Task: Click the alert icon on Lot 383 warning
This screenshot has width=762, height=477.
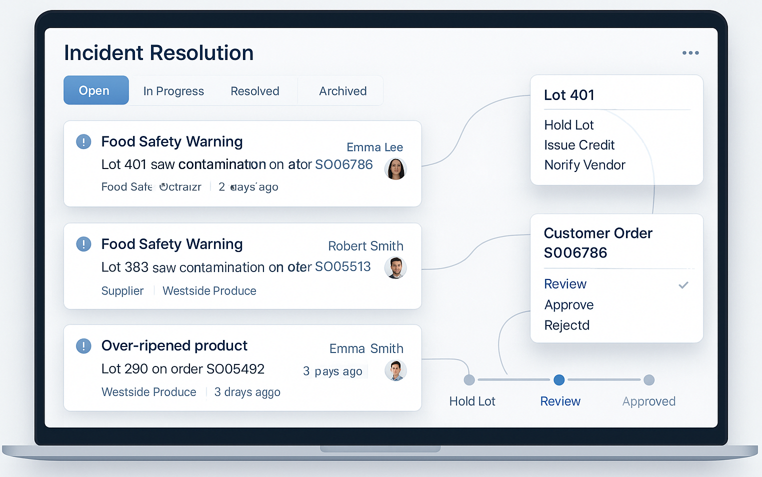Action: (84, 244)
